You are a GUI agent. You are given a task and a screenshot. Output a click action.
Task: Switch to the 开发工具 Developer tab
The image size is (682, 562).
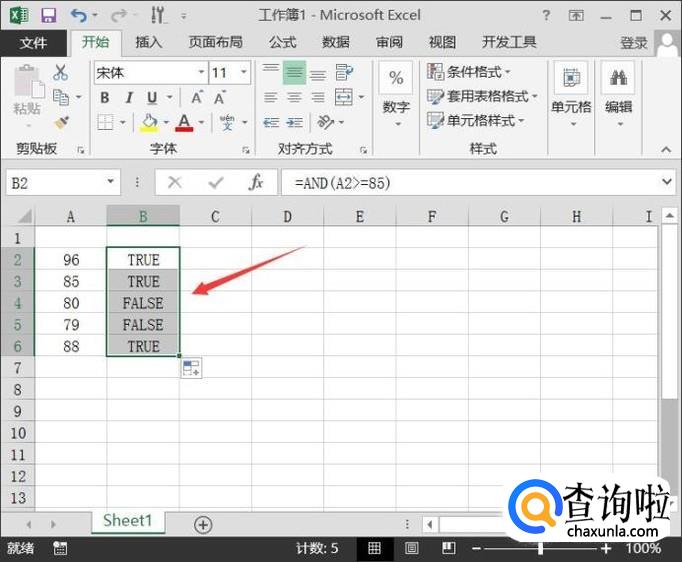(509, 42)
